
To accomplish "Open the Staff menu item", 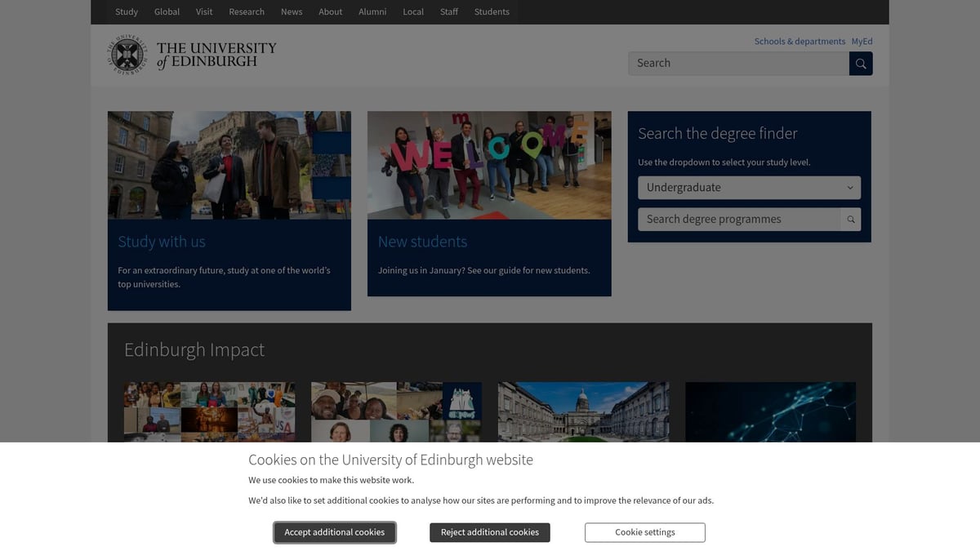I will (x=449, y=11).
